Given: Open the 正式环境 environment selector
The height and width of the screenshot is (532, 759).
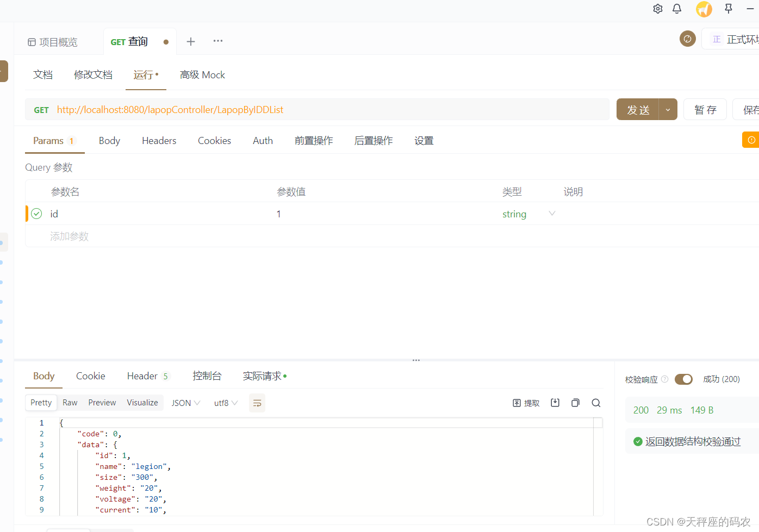Looking at the screenshot, I should 731,39.
